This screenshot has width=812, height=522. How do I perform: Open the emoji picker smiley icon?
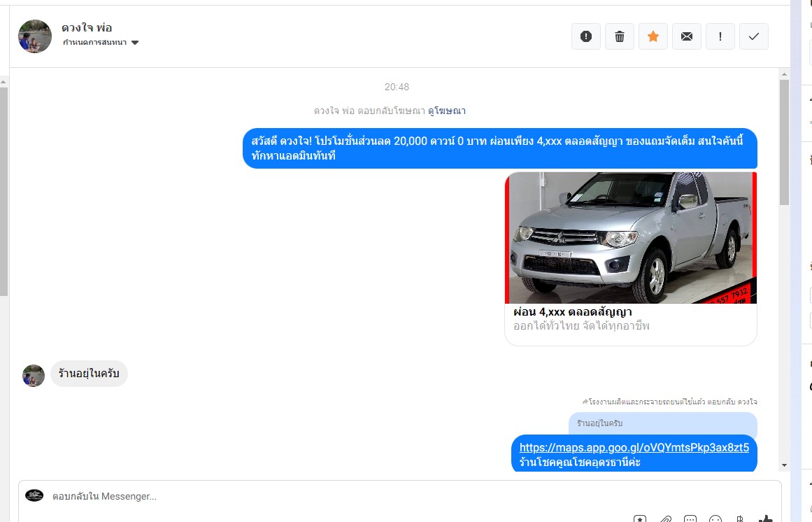click(715, 519)
